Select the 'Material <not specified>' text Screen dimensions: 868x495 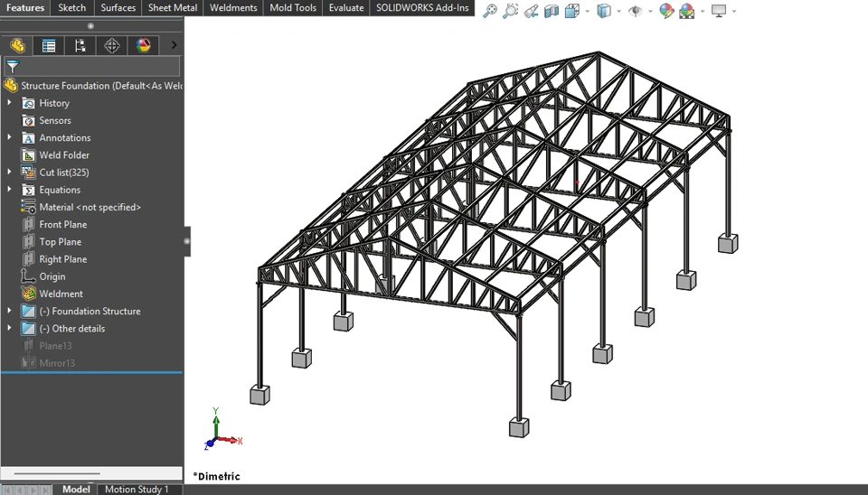(90, 208)
